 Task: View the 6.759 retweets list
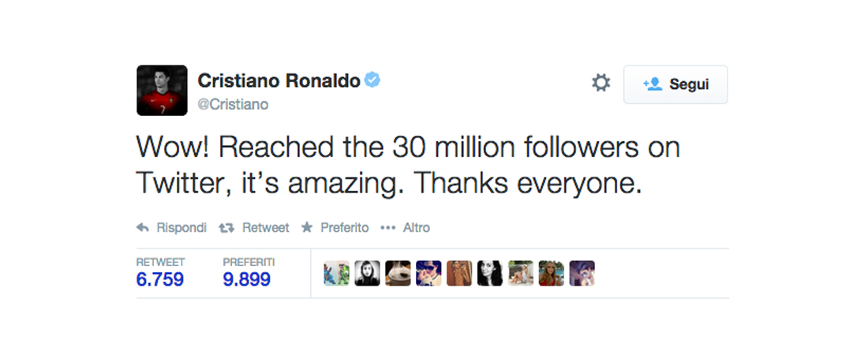[x=160, y=278]
